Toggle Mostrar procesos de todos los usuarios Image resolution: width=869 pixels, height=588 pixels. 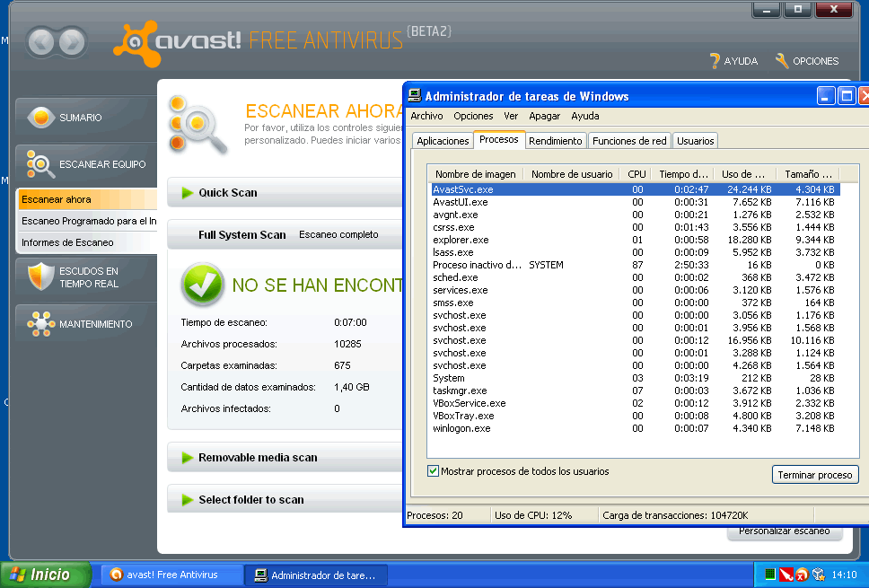coord(433,471)
